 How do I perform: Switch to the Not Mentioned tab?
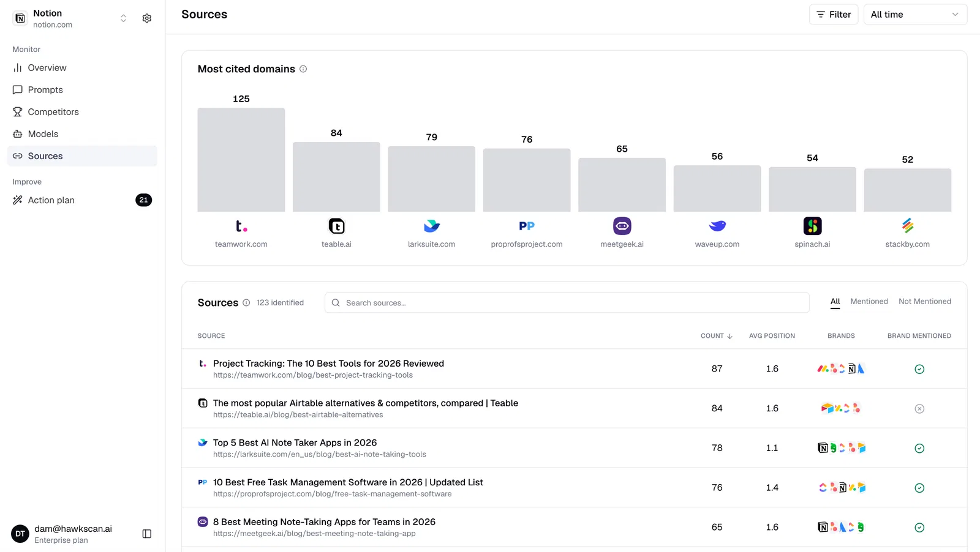point(925,302)
